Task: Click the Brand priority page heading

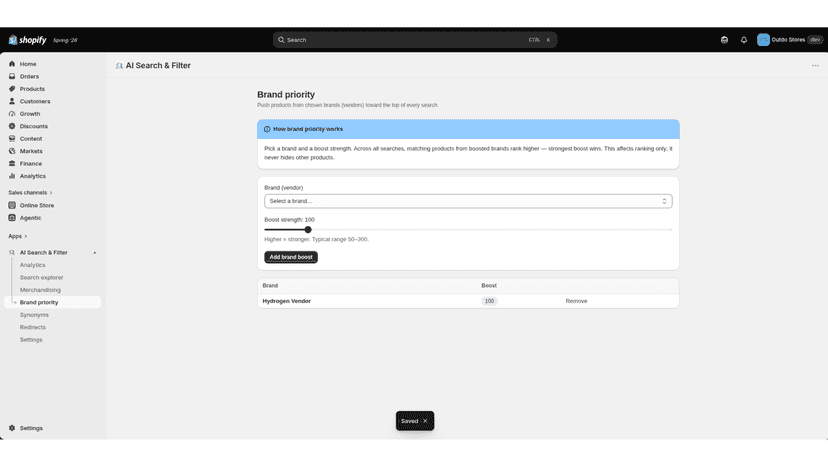Action: (x=286, y=95)
